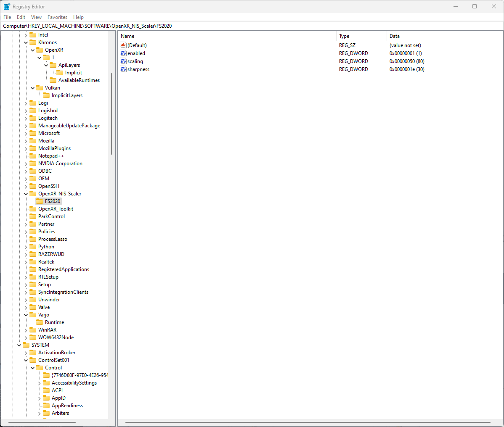Select the ACPI folder icon

pos(46,390)
